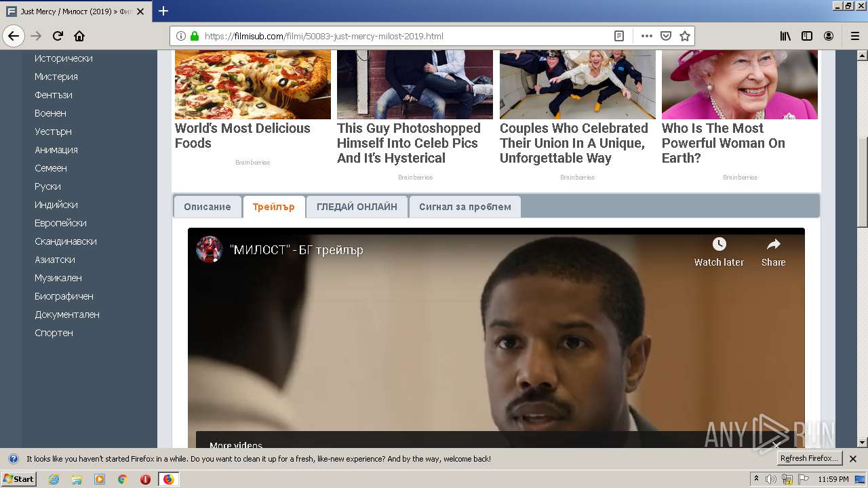Open the ГЛЕДАЙ ОНЛАЙН tab
868x488 pixels.
tap(357, 207)
